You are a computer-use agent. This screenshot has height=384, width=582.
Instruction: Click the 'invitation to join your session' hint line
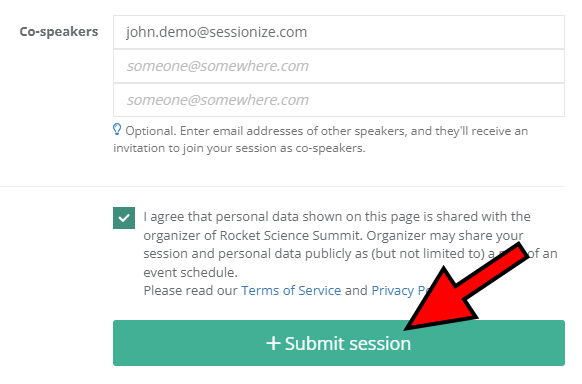(239, 148)
